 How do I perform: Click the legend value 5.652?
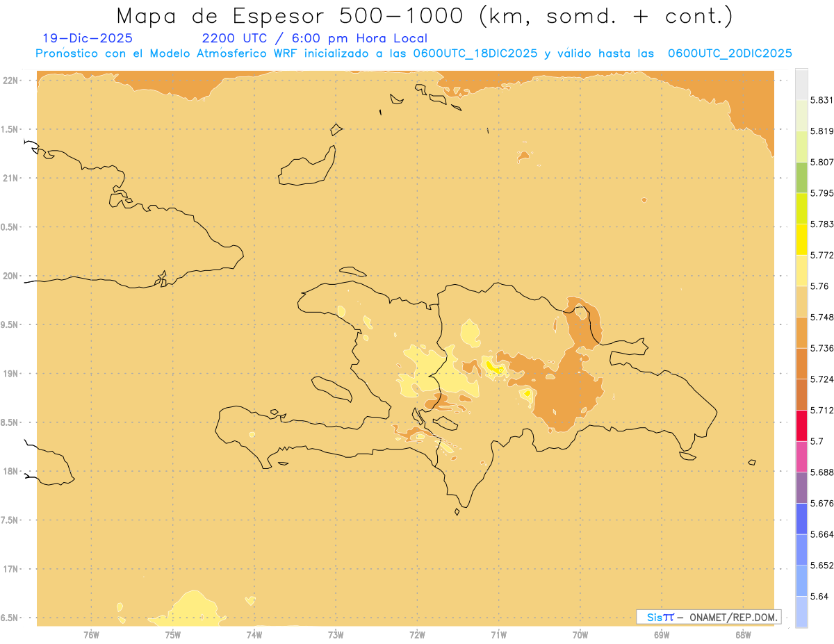821,565
